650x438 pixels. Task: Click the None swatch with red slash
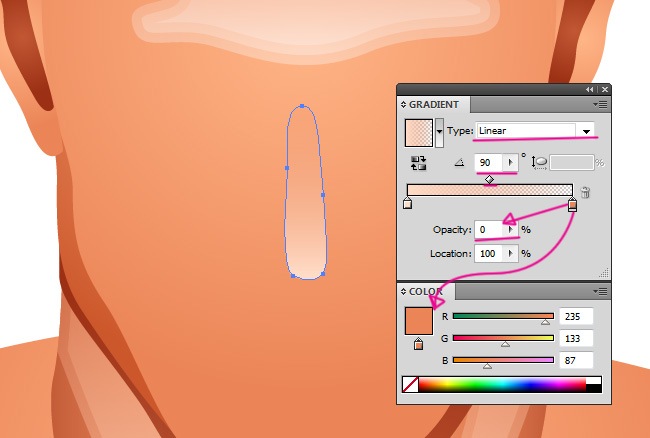[x=410, y=385]
